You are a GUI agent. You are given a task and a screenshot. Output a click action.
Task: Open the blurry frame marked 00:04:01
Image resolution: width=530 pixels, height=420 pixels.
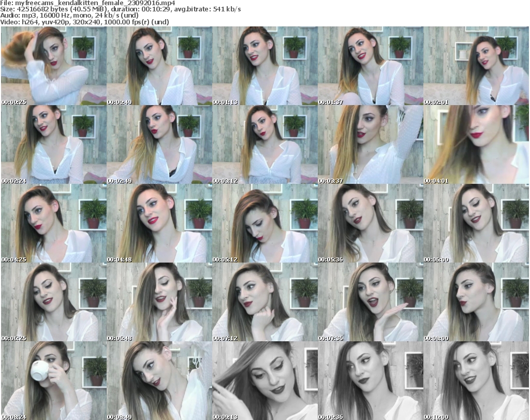pyautogui.click(x=476, y=144)
